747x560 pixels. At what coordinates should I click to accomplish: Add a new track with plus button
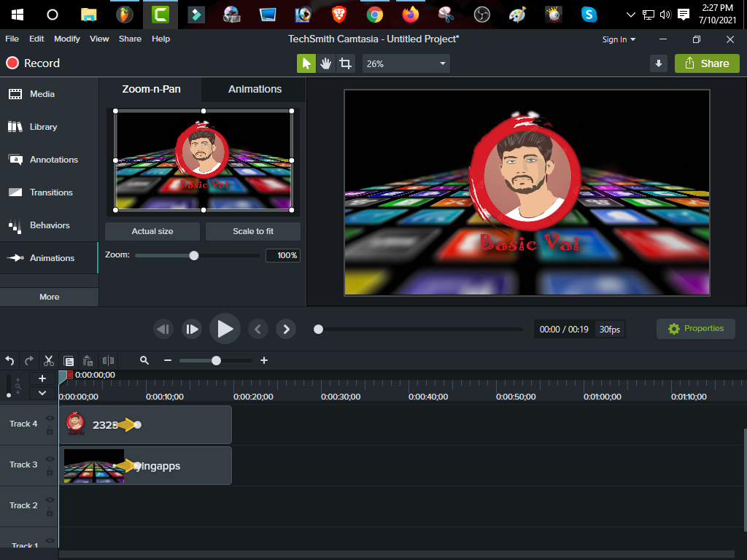point(42,378)
